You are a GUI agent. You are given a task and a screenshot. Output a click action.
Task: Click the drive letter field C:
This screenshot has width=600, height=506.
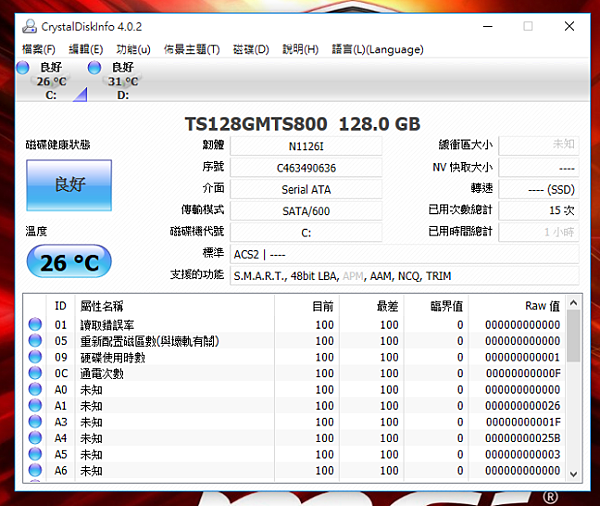click(x=306, y=232)
